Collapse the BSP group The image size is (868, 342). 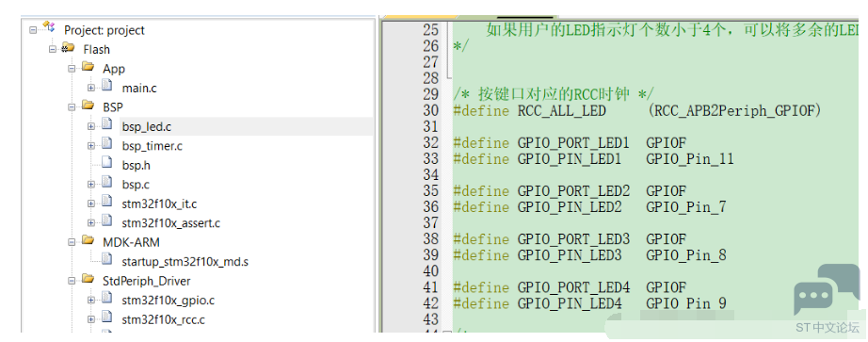coord(72,107)
